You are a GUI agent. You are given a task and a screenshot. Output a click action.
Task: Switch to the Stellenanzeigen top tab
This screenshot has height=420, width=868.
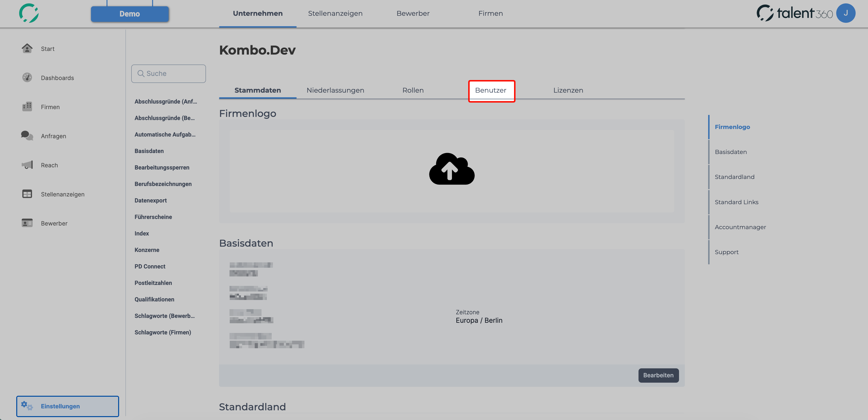point(335,14)
